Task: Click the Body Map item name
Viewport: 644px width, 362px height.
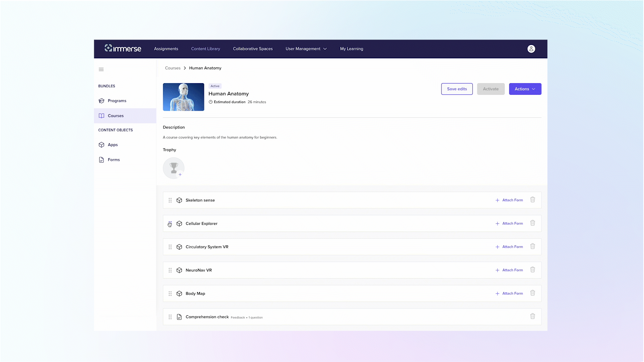Action: click(195, 294)
